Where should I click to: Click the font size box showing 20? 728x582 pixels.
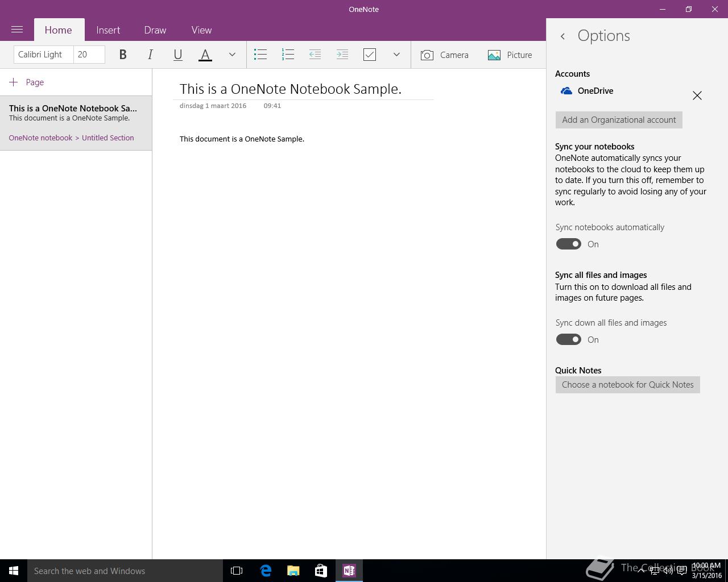tap(89, 55)
